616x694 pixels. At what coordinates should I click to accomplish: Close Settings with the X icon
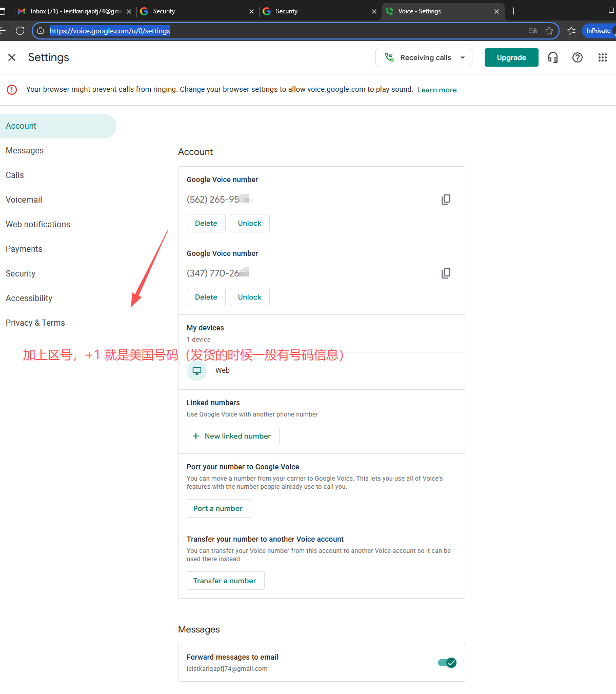pyautogui.click(x=12, y=57)
